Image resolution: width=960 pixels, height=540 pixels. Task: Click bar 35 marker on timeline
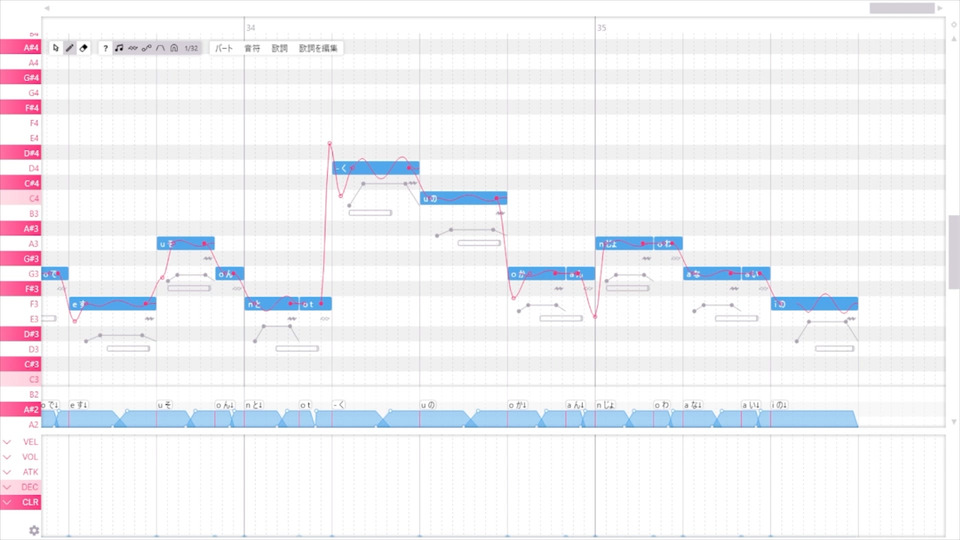601,28
